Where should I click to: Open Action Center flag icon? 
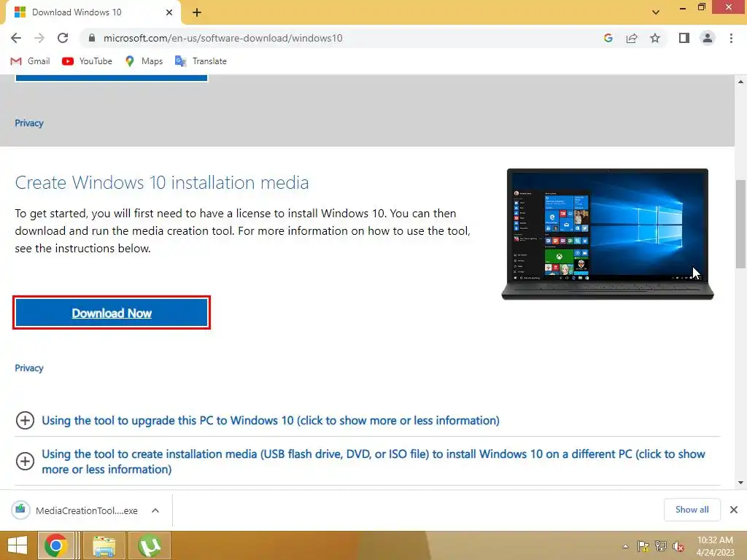(643, 546)
